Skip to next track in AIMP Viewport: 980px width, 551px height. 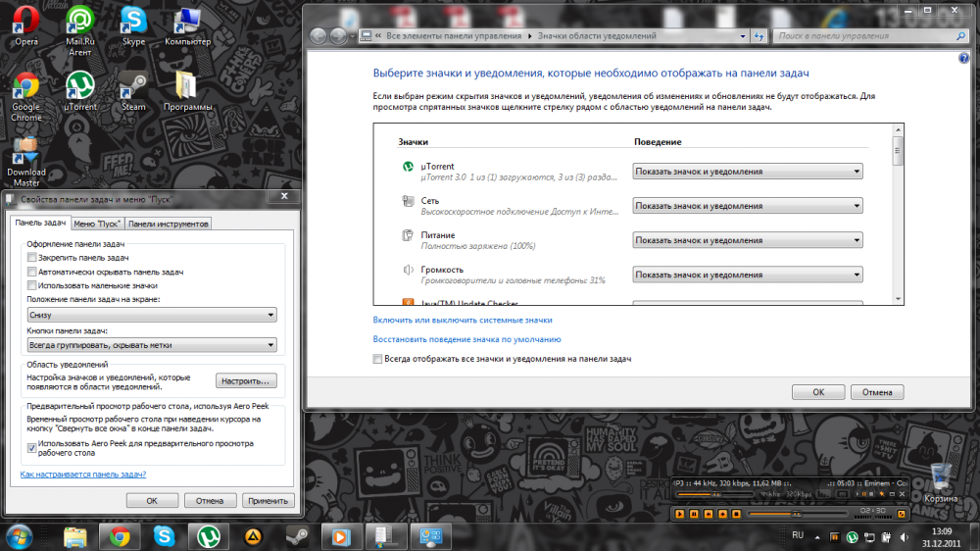coord(722,514)
